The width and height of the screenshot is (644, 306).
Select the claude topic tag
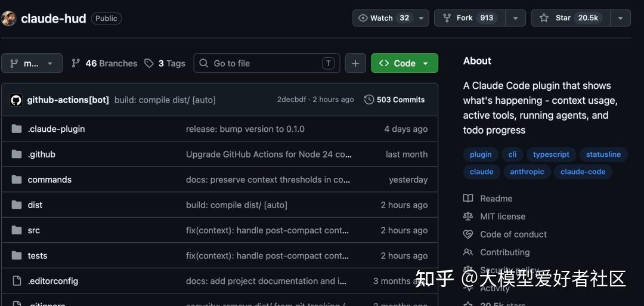point(481,172)
